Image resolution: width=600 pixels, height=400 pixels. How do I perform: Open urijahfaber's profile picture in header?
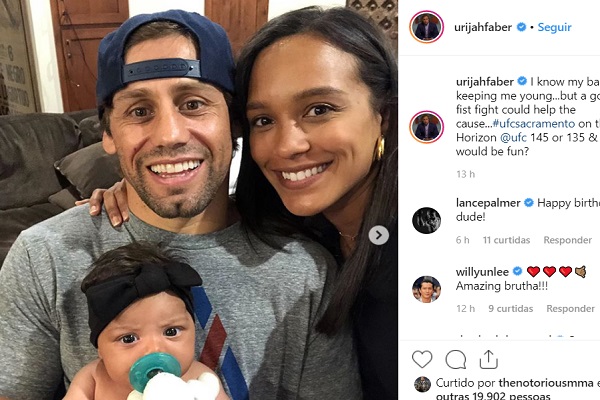(426, 27)
